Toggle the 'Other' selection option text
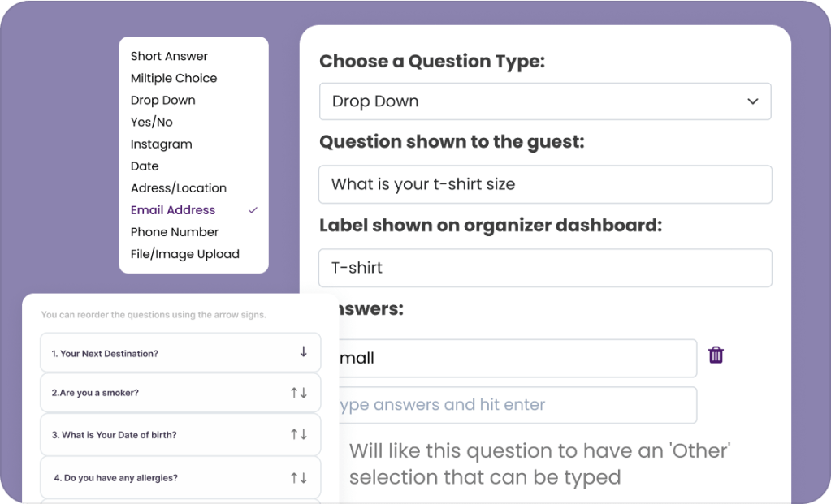 539,463
